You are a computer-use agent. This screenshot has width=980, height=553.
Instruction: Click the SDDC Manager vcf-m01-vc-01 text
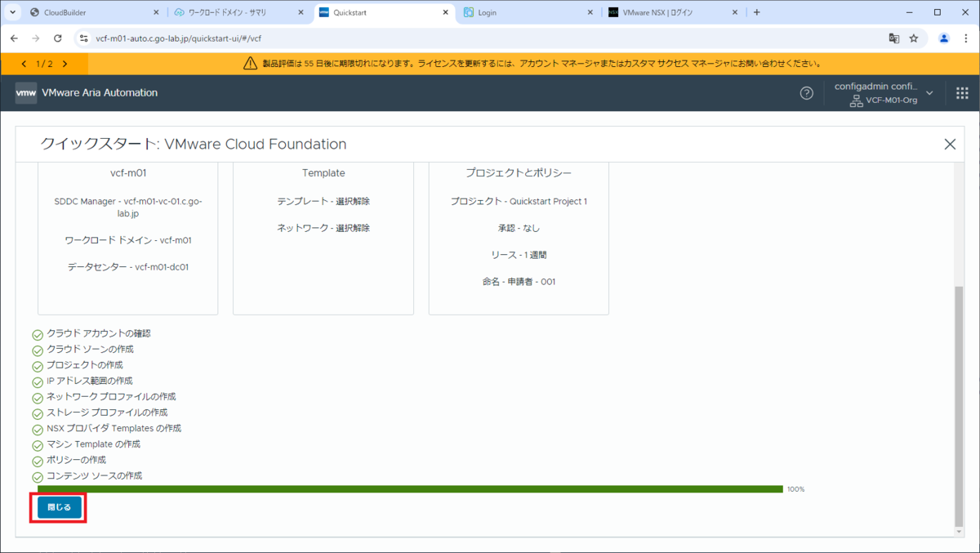coord(128,207)
